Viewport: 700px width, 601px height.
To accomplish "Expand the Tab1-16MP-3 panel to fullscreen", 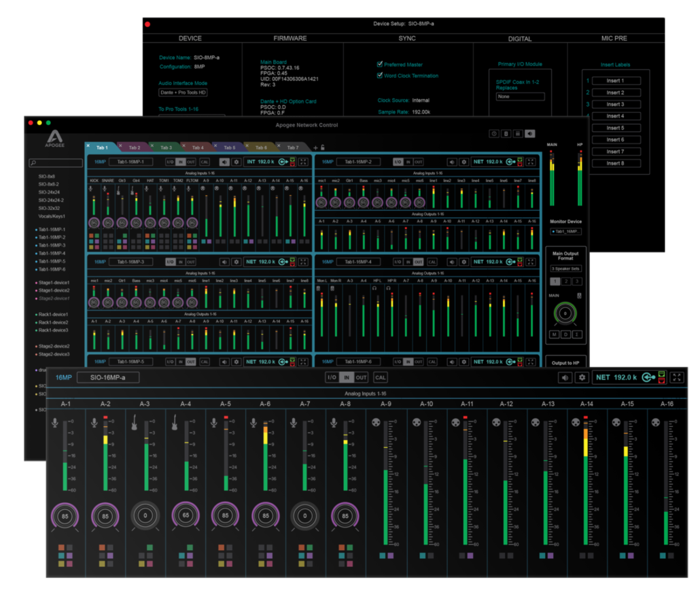I will coord(303,262).
